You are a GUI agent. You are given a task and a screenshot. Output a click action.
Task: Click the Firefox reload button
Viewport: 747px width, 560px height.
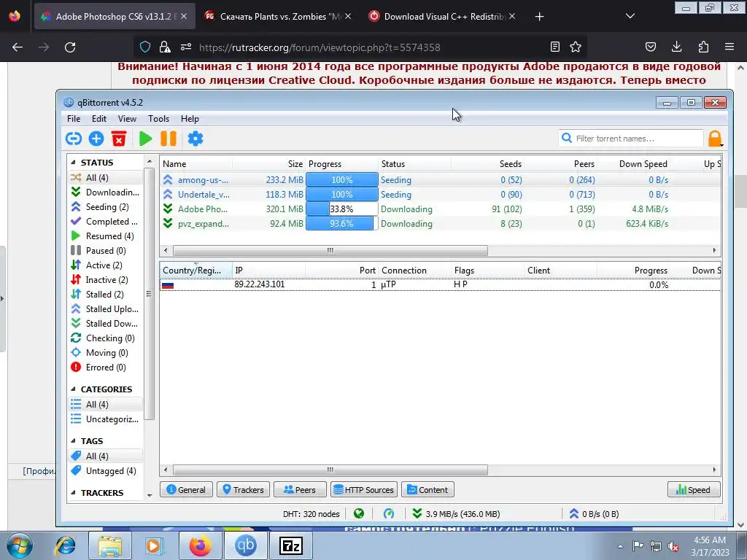click(70, 47)
